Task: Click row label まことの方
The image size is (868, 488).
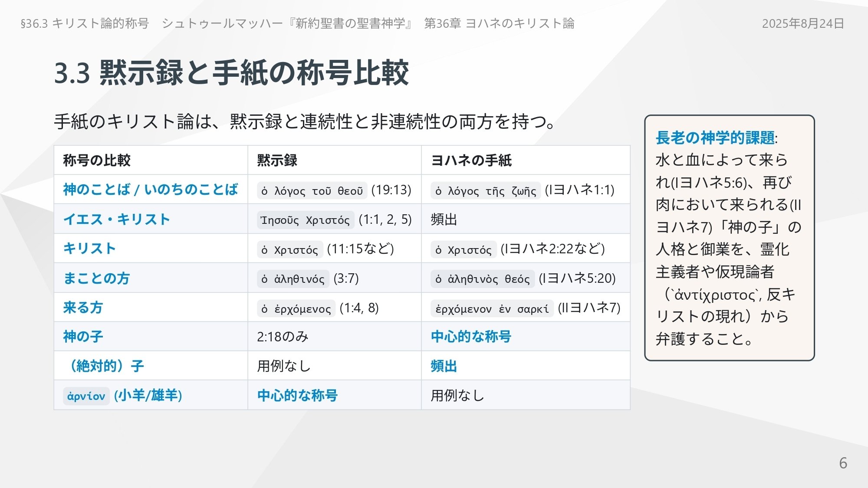Action: coord(96,278)
